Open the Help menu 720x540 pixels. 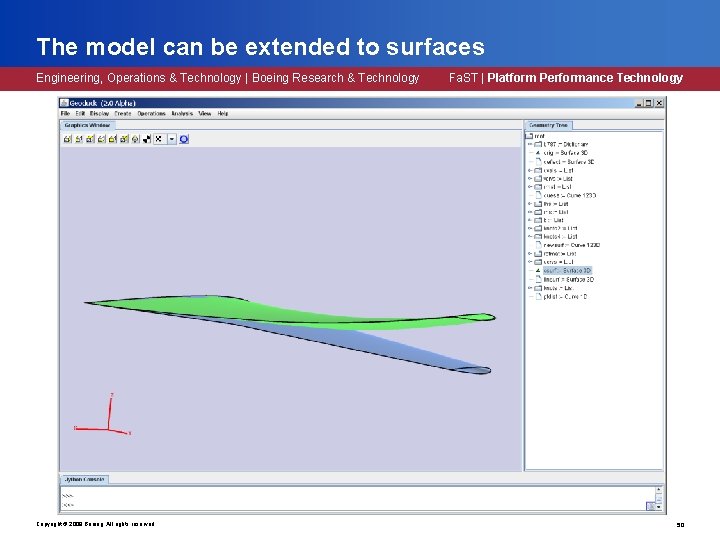pyautogui.click(x=223, y=113)
